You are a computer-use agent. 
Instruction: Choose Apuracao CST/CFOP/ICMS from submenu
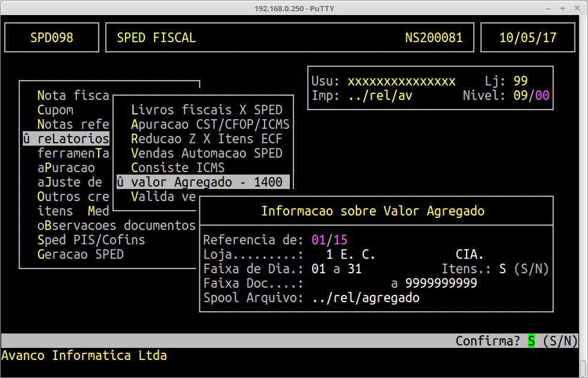(x=210, y=125)
